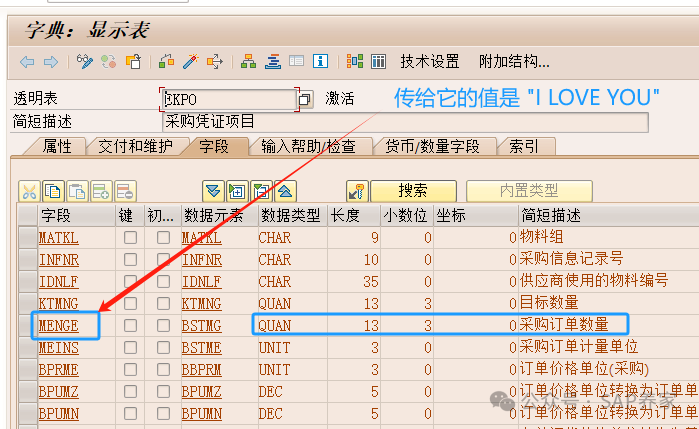699x429 pixels.
Task: Toggle the initial-values checkbox for BPRME
Action: [x=163, y=369]
